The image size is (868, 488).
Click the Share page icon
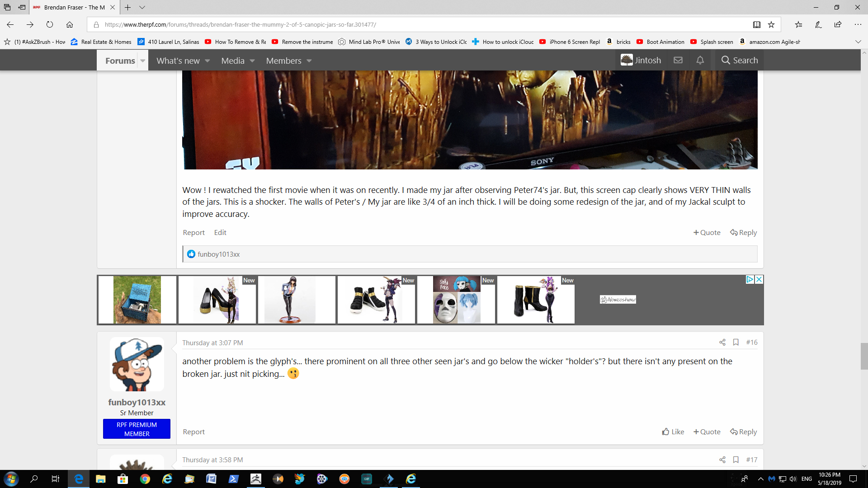point(838,24)
